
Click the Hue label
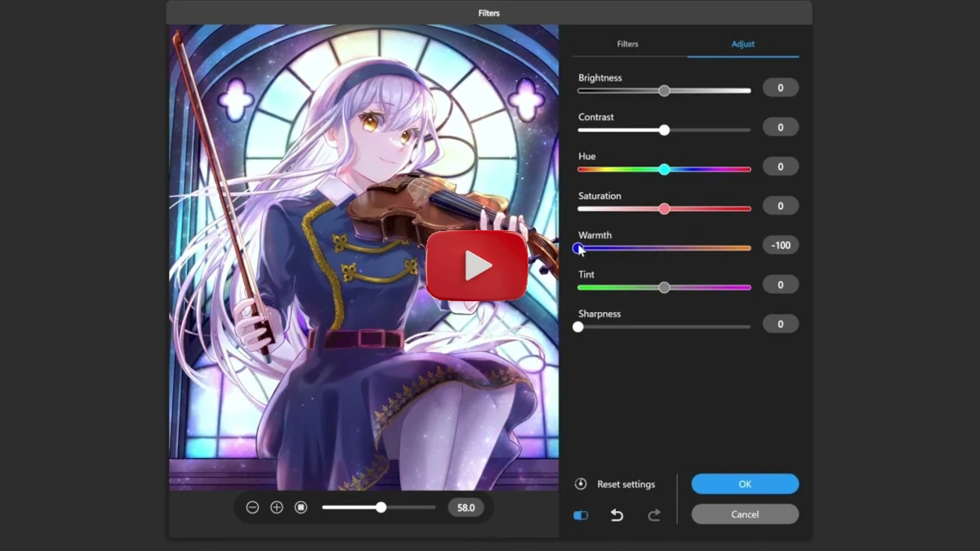(587, 157)
